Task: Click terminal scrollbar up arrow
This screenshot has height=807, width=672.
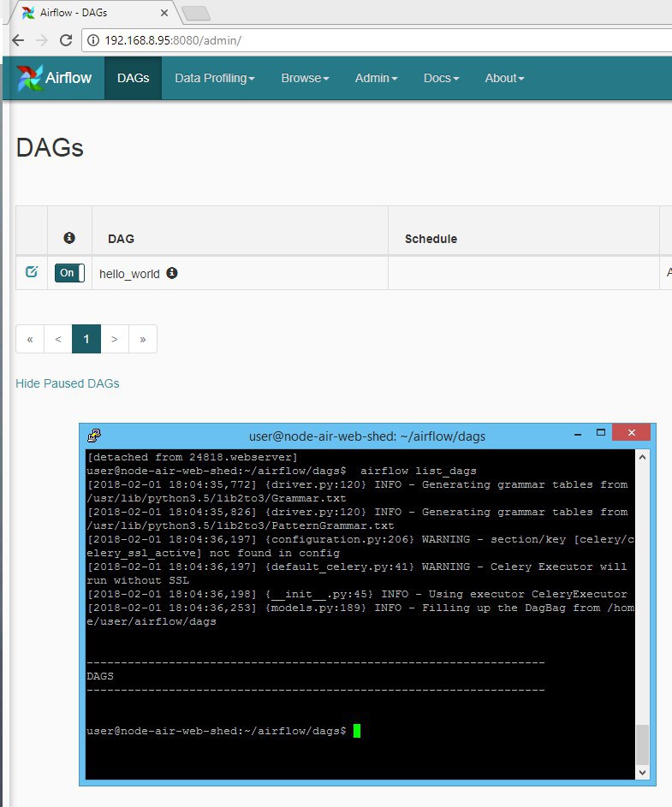Action: 642,456
